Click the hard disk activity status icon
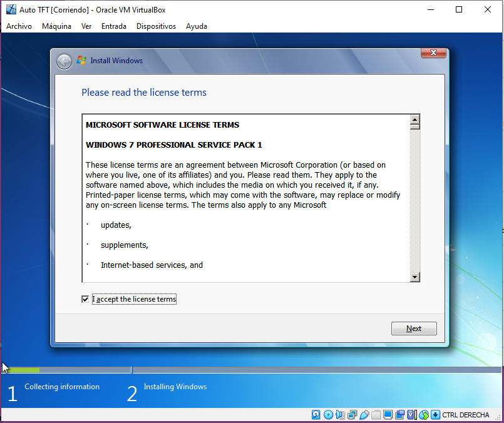This screenshot has height=423, width=504. [x=316, y=415]
